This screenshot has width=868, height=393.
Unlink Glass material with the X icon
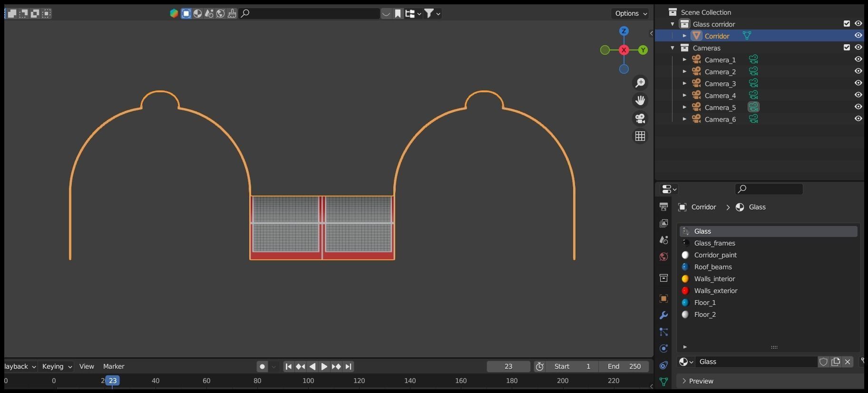coord(848,362)
